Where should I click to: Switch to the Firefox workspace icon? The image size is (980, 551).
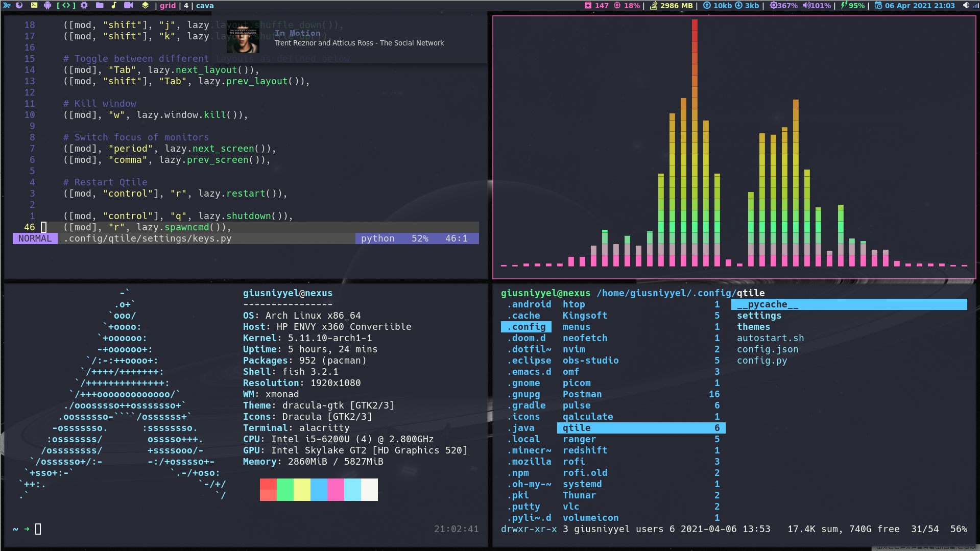coord(19,6)
